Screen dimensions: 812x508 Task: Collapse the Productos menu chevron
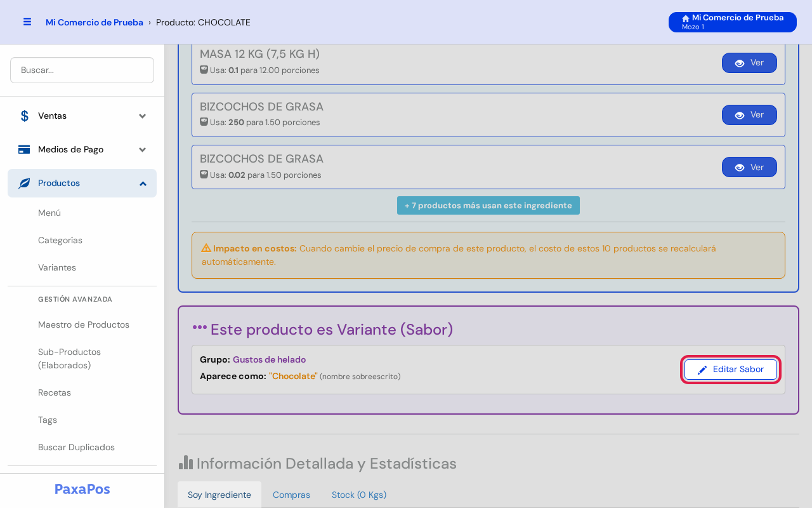click(143, 183)
